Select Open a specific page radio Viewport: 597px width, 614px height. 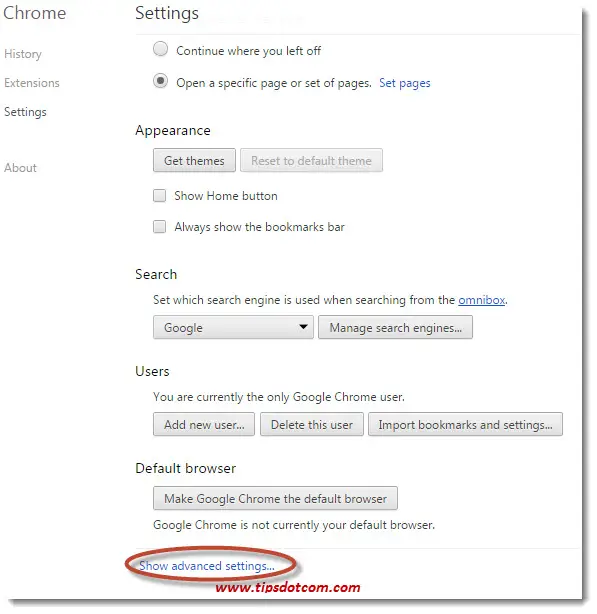click(x=160, y=81)
